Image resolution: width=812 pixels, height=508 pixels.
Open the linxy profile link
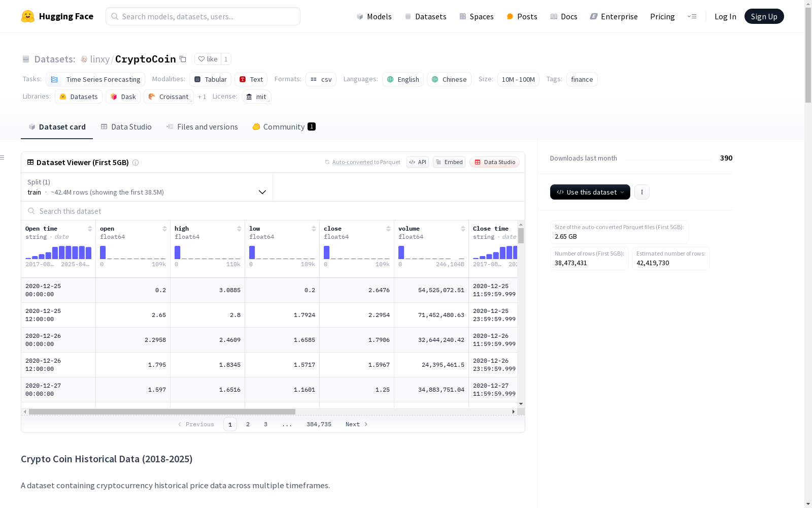(100, 59)
